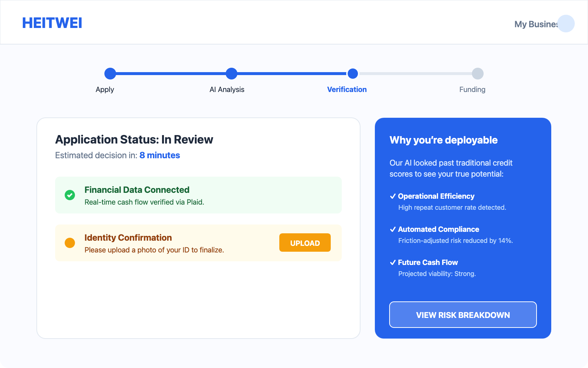Click the progress bar between Apply and AI Analysis
The height and width of the screenshot is (368, 588).
coord(171,74)
